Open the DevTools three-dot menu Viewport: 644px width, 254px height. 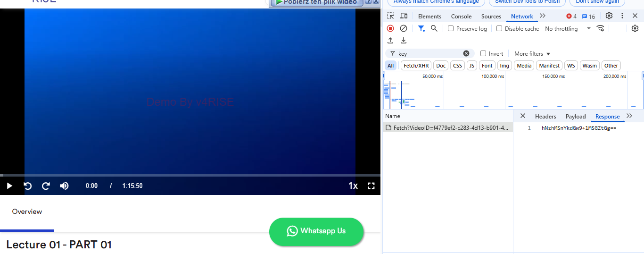coord(622,16)
